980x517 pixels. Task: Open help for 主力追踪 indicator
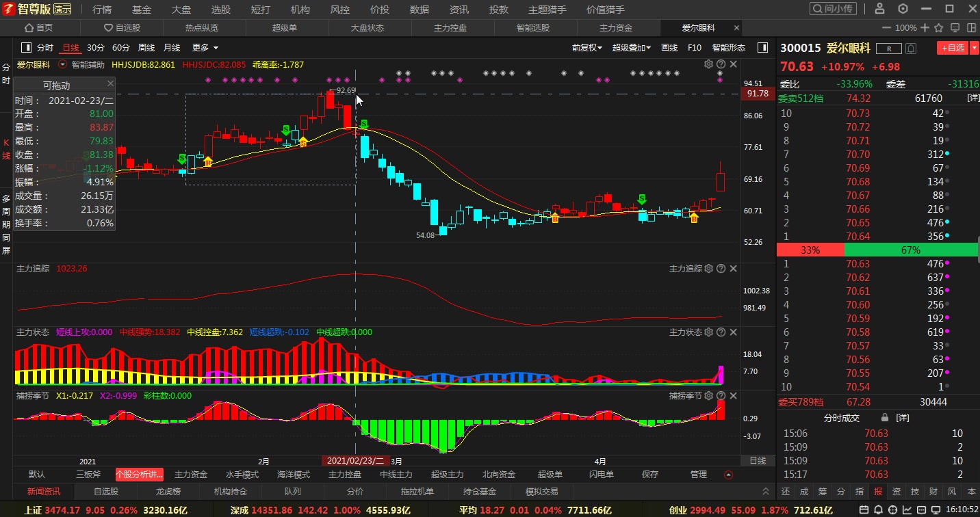(x=721, y=269)
